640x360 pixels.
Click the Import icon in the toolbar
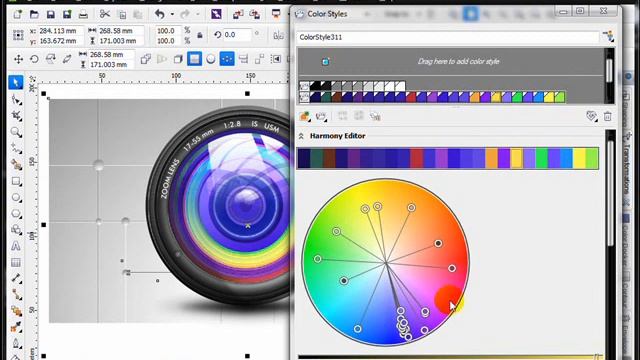[x=238, y=15]
